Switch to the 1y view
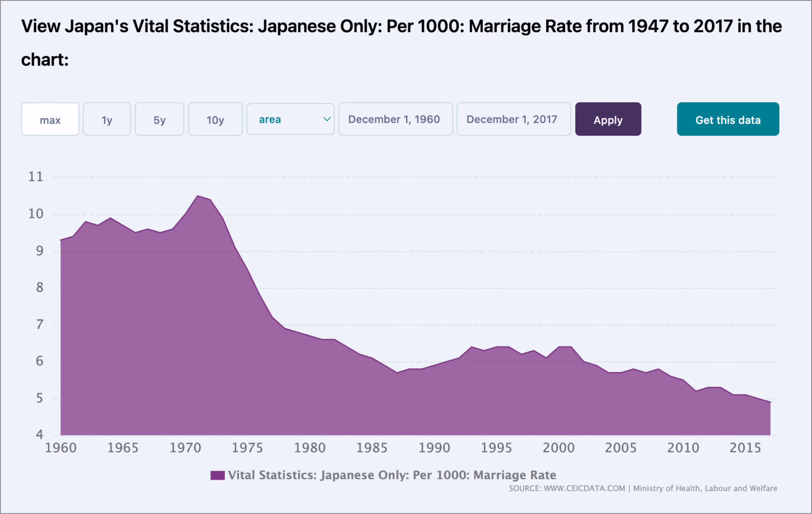This screenshot has width=812, height=514. pos(106,119)
